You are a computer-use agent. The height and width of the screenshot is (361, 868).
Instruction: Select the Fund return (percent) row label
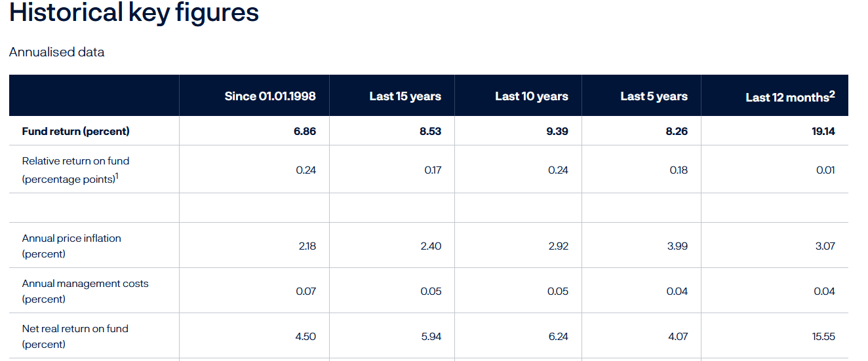(x=76, y=131)
